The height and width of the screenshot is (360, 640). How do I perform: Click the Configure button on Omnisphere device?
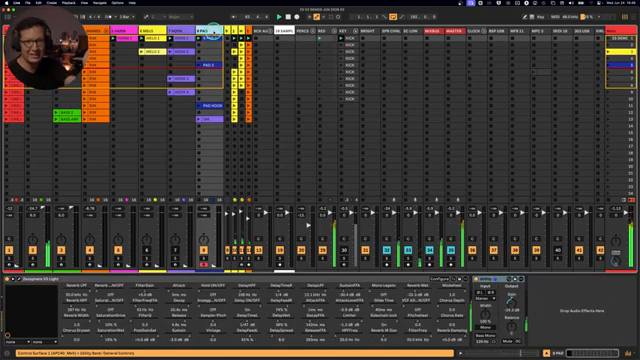click(x=439, y=279)
